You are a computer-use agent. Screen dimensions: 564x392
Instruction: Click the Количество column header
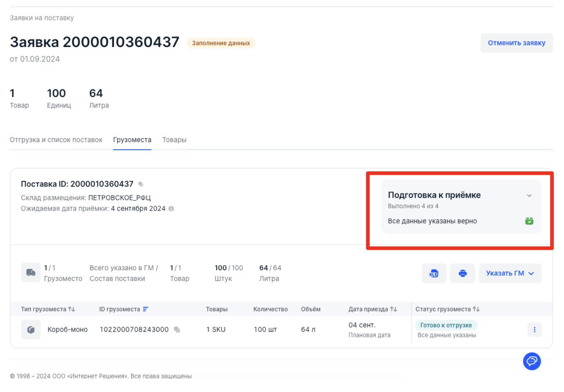pyautogui.click(x=271, y=309)
